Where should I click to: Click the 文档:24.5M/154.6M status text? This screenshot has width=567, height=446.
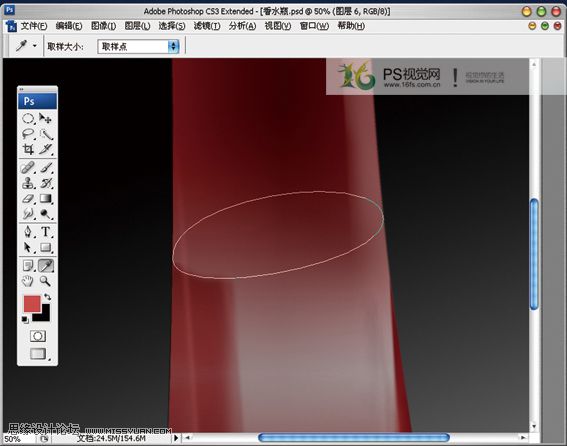(111, 438)
